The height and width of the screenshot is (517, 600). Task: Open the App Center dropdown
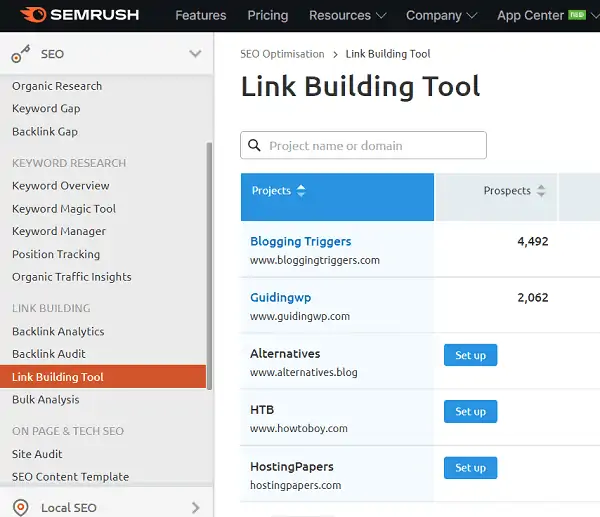coord(548,15)
